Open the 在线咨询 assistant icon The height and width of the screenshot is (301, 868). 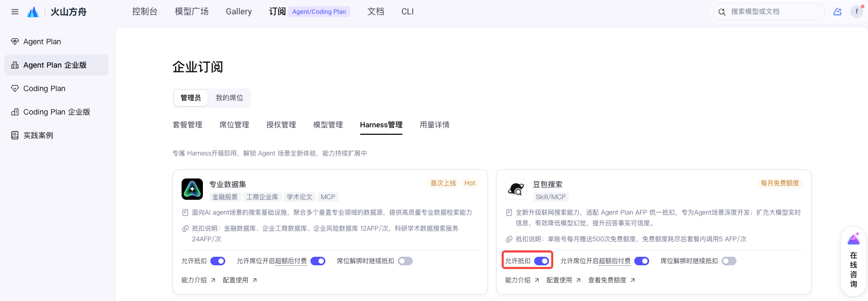(854, 239)
